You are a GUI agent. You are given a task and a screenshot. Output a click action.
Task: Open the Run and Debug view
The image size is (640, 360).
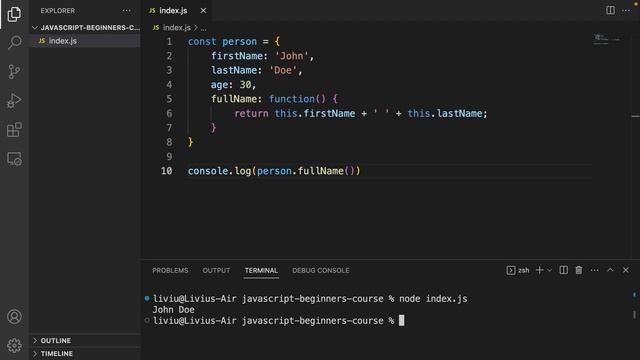click(14, 100)
